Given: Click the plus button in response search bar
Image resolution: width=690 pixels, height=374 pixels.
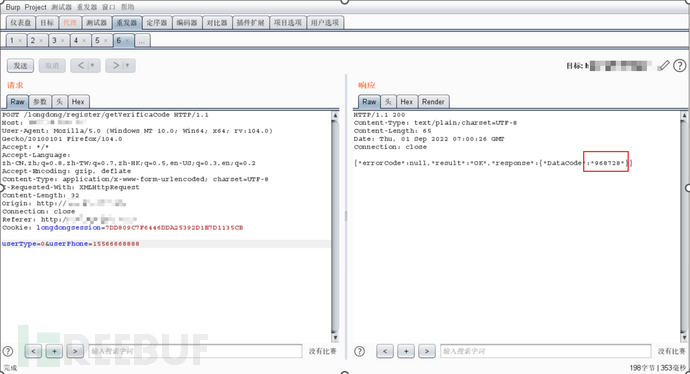Looking at the screenshot, I should pyautogui.click(x=406, y=351).
